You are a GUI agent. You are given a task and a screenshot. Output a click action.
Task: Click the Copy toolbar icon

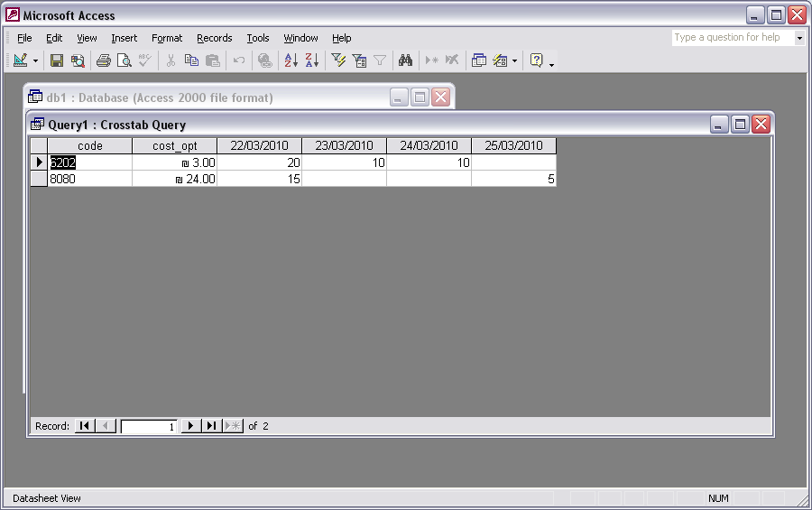point(191,60)
